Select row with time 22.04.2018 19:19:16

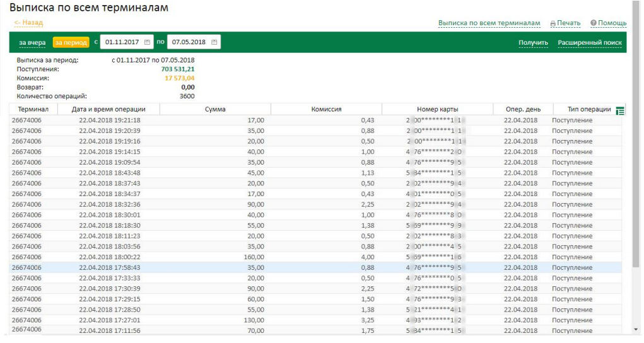pyautogui.click(x=315, y=141)
